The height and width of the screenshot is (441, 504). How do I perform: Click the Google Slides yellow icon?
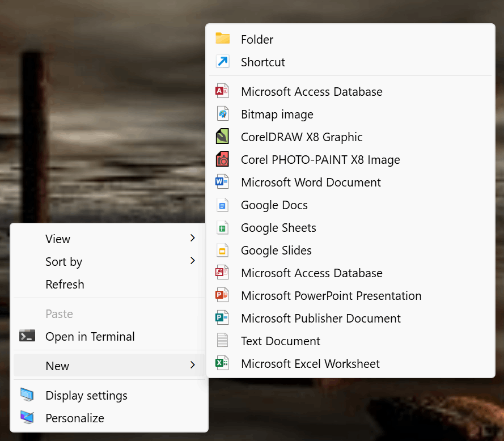coord(222,251)
